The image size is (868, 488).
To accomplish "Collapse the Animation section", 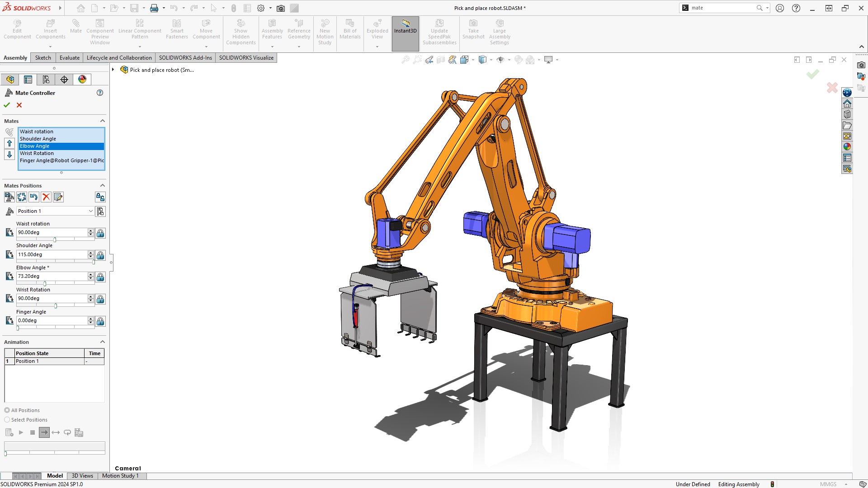I will coord(102,342).
